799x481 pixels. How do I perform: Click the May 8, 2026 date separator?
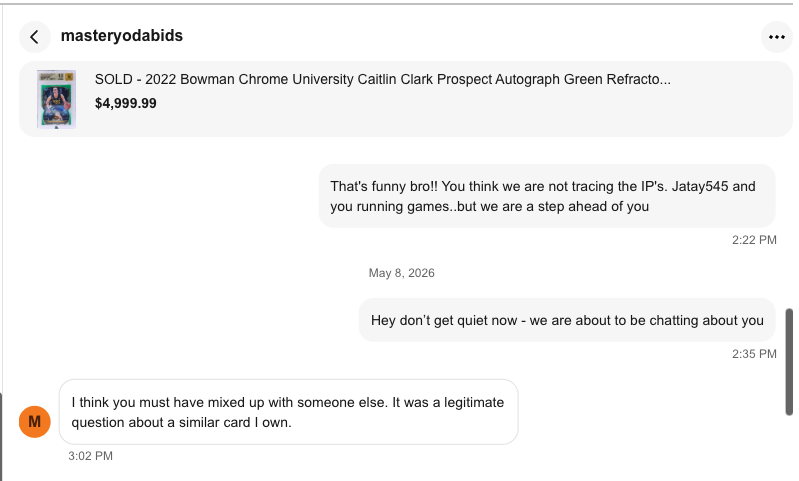(x=402, y=273)
